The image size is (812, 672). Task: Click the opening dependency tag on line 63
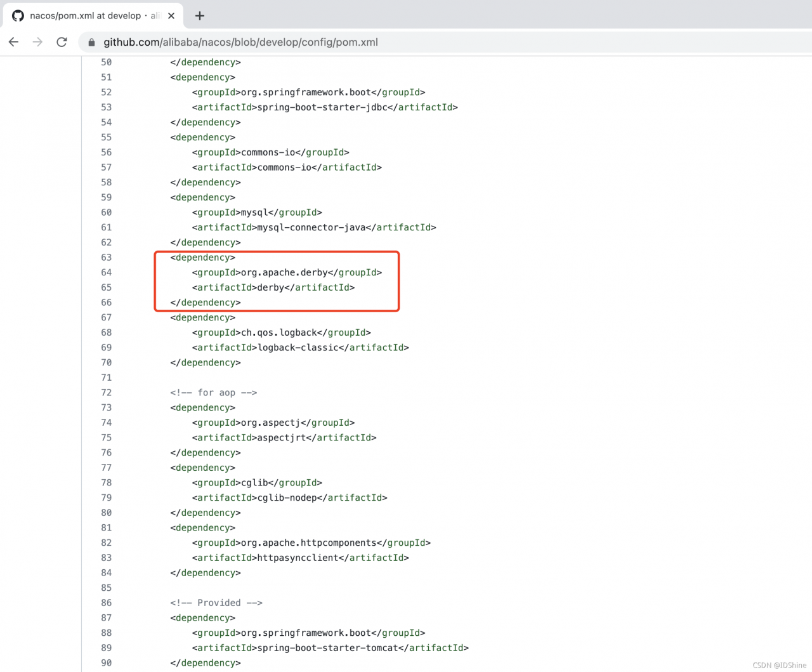pos(203,258)
